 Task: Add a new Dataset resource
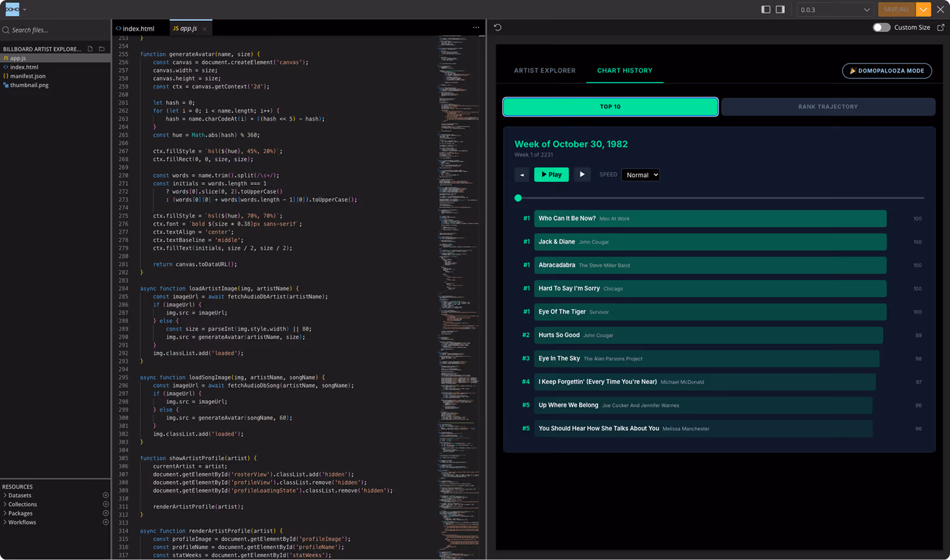(x=106, y=495)
